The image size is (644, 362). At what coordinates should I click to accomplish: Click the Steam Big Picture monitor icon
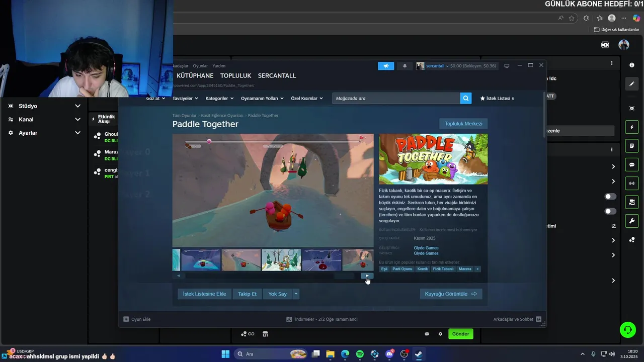(x=507, y=66)
